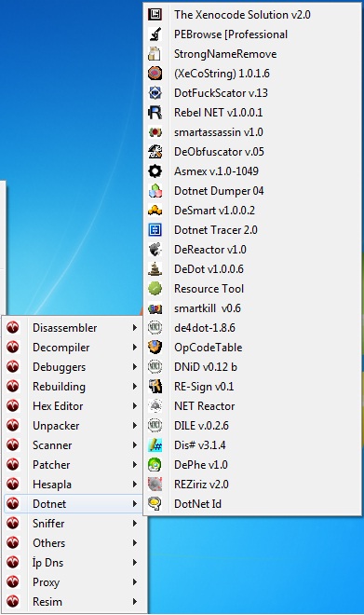This screenshot has width=364, height=615.
Task: Launch Asmex v.1.0-1049
Action: tap(252, 171)
